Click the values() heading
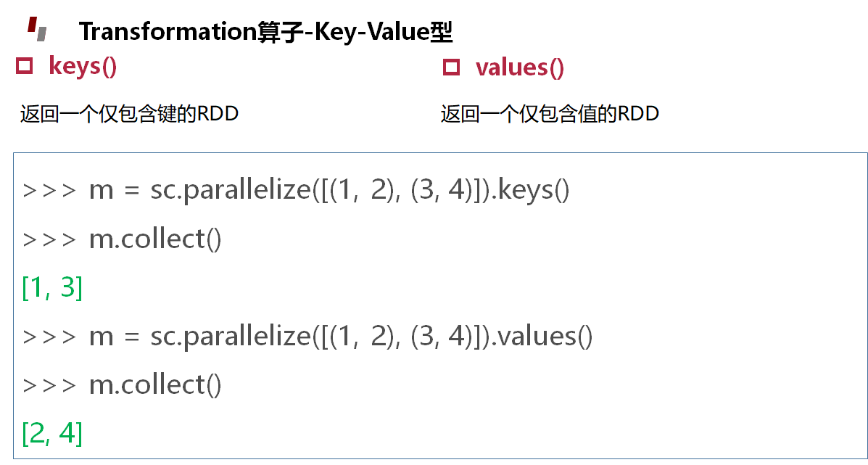Screen dimensions: 868x465 click(x=520, y=68)
